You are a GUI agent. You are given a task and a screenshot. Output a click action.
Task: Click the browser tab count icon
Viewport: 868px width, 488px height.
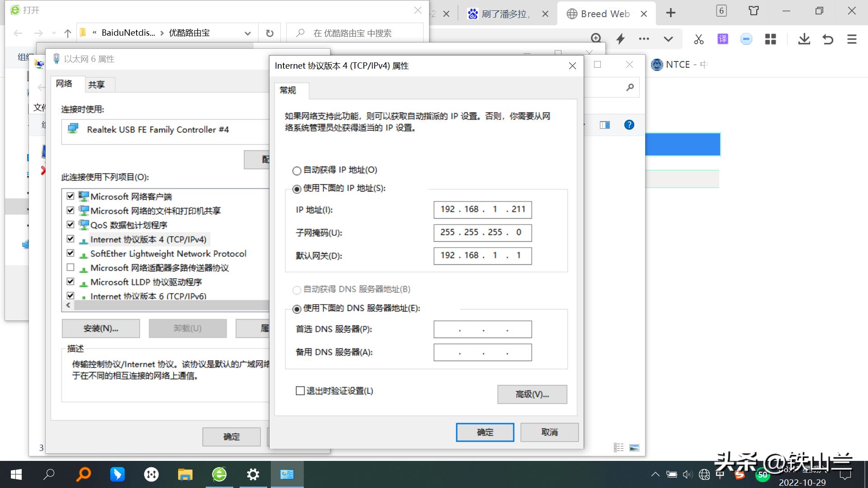tap(722, 11)
